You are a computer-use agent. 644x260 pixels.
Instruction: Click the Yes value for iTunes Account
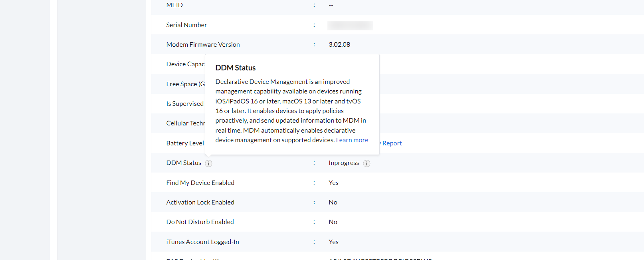pyautogui.click(x=333, y=242)
